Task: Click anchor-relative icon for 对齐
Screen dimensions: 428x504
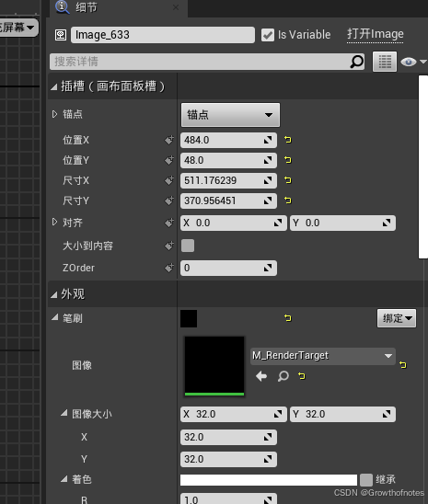Action: pyautogui.click(x=169, y=223)
